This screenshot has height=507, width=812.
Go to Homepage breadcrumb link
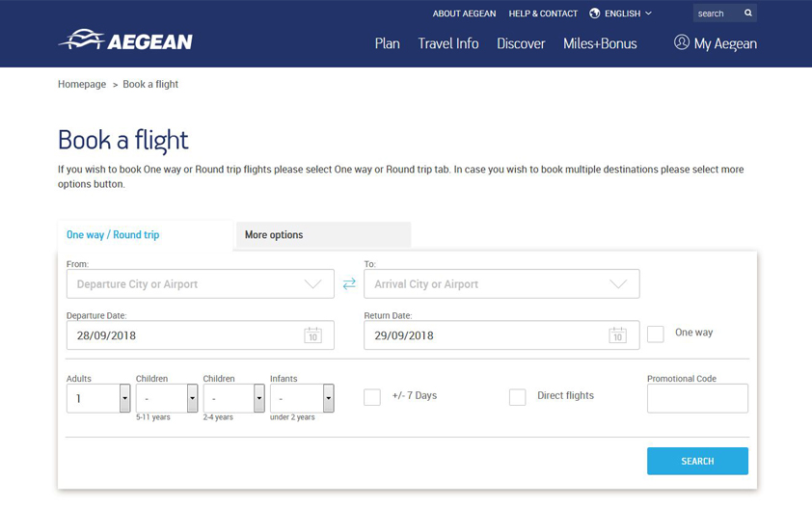point(82,85)
